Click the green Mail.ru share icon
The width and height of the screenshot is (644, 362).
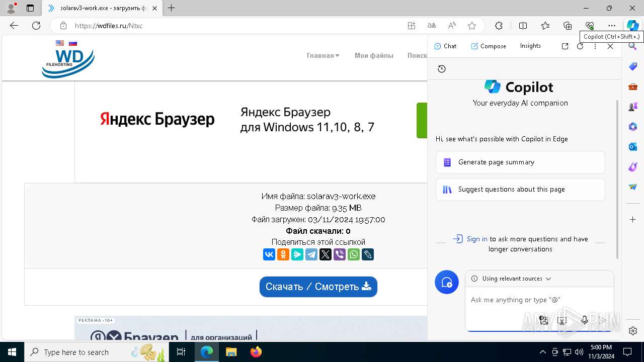pyautogui.click(x=297, y=254)
